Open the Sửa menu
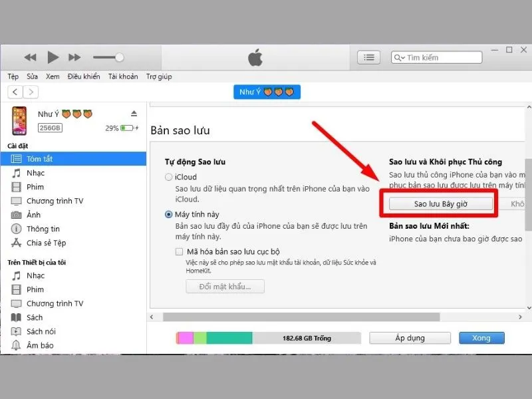This screenshot has height=399, width=532. pyautogui.click(x=32, y=76)
